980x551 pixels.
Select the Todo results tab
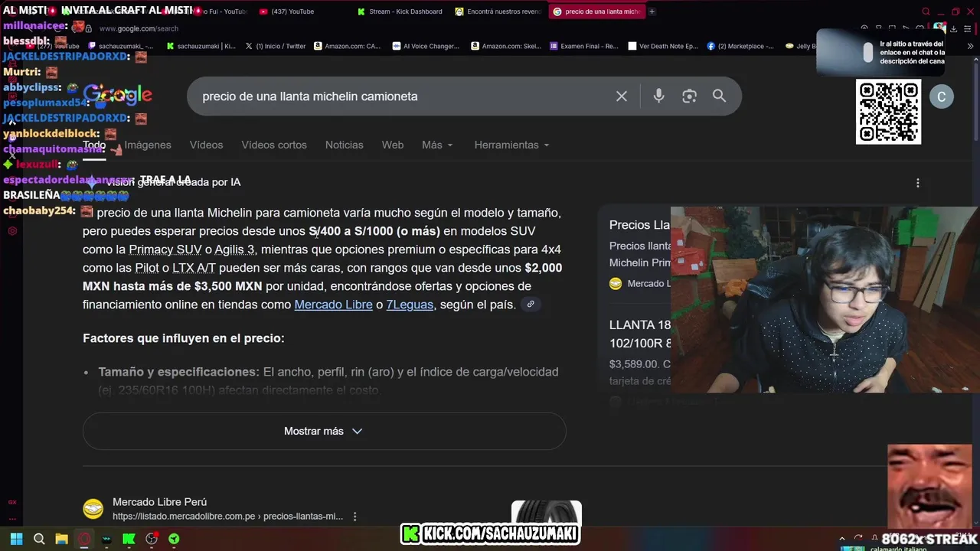[x=94, y=145]
